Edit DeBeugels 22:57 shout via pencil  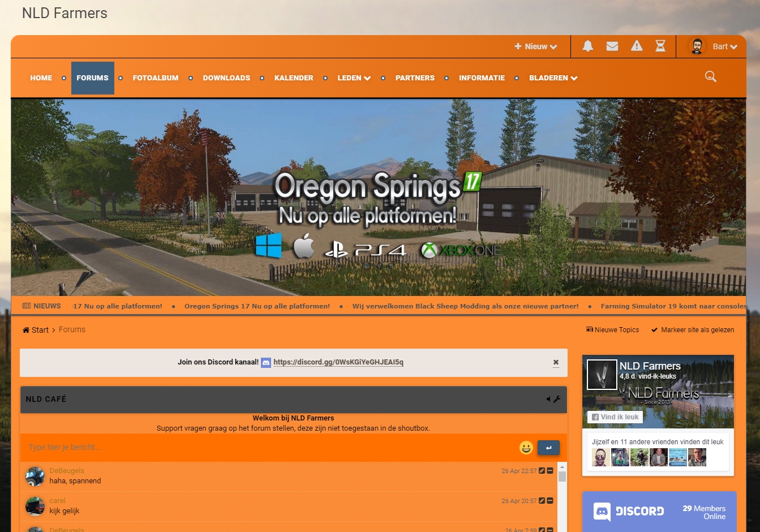coord(542,471)
